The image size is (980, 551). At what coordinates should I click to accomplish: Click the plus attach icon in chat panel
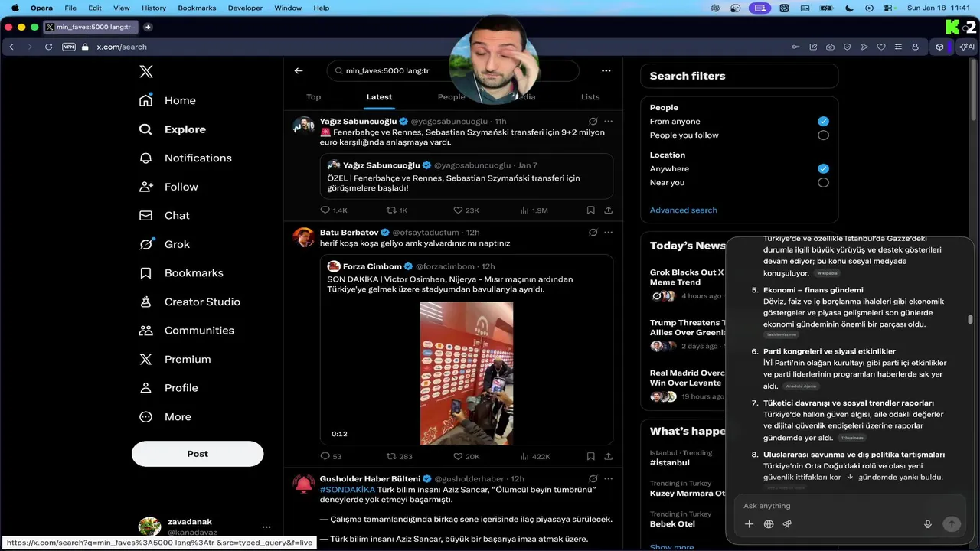(749, 524)
